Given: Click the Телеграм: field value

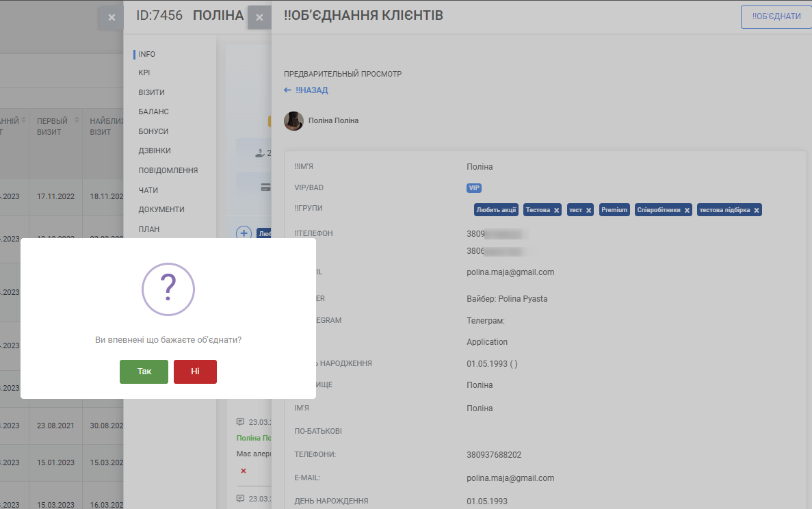Looking at the screenshot, I should [485, 321].
